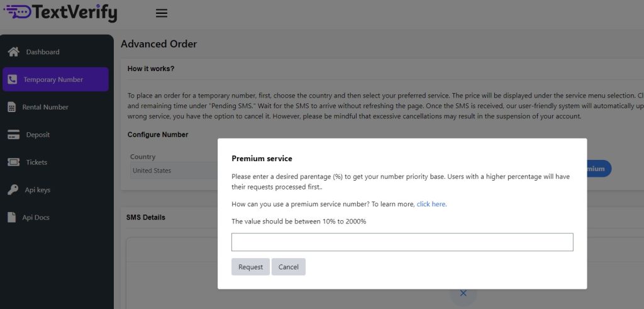The height and width of the screenshot is (309, 644).
Task: Click the key icon beside Api keys
Action: (13, 189)
